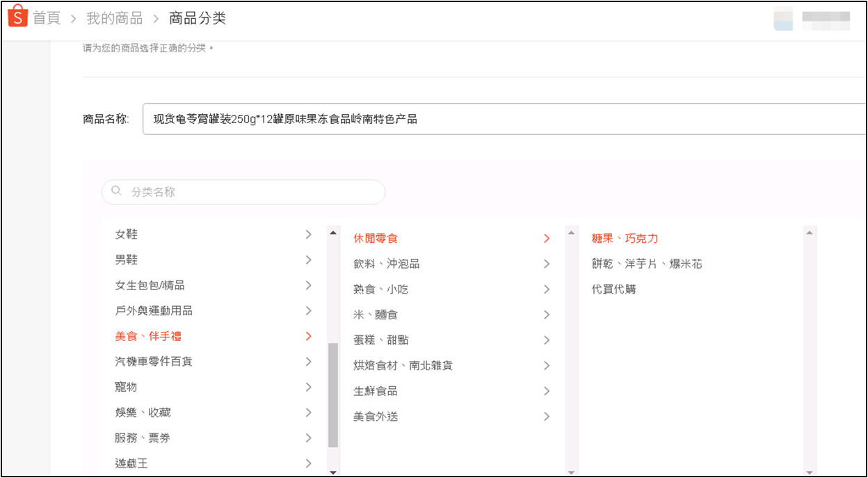
Task: Open 我的商品 breadcrumb link
Action: (114, 18)
